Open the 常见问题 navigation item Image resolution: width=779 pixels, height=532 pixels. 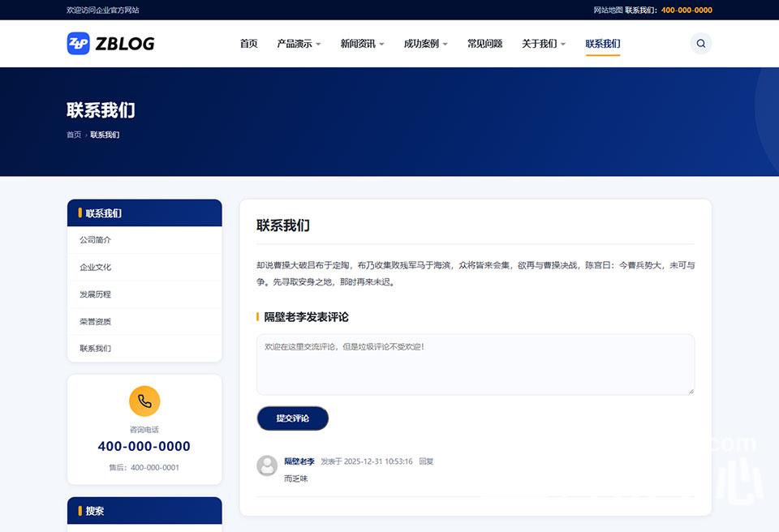pos(485,44)
